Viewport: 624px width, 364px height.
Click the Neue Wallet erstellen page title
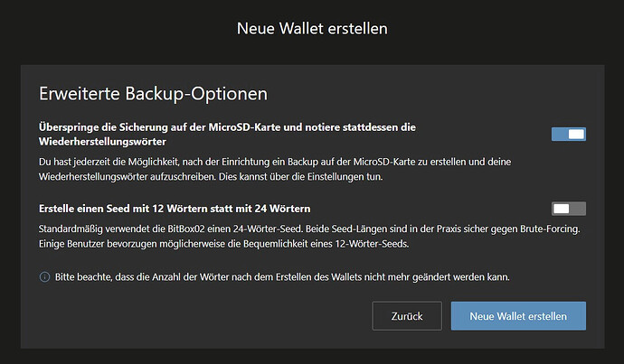click(x=312, y=29)
